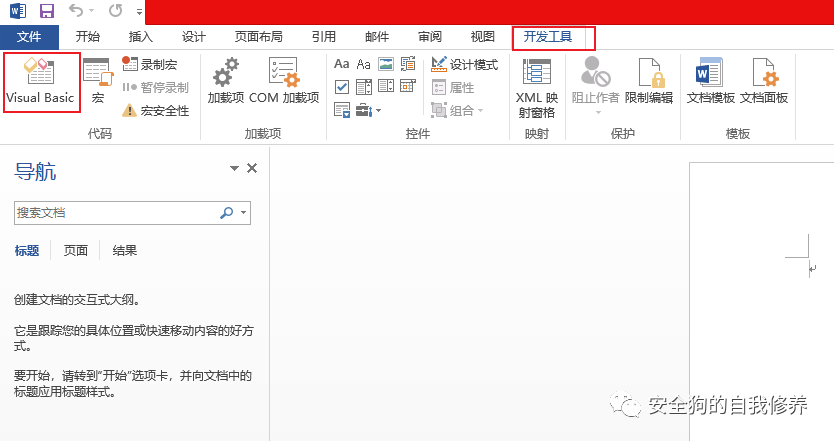
Task: Expand the undo history dropdown arrow
Action: [91, 11]
